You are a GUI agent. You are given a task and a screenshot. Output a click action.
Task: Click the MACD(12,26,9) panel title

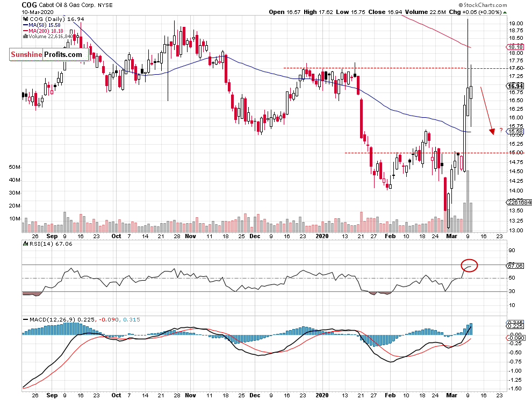coord(52,319)
